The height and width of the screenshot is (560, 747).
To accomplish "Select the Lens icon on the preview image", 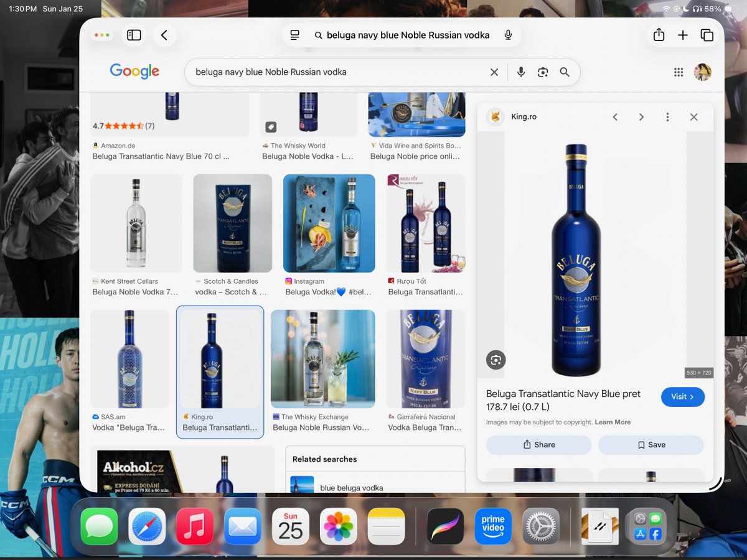I will tap(494, 360).
